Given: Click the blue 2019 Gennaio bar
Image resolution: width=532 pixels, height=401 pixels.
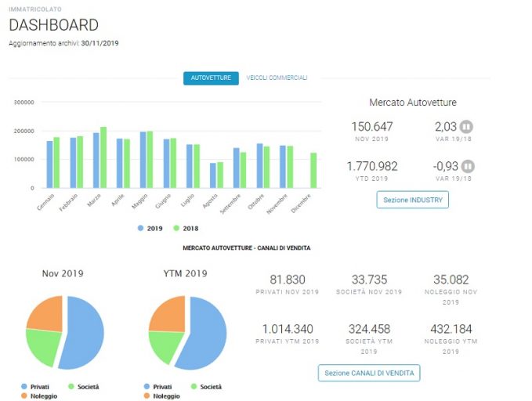Looking at the screenshot, I should coord(49,164).
